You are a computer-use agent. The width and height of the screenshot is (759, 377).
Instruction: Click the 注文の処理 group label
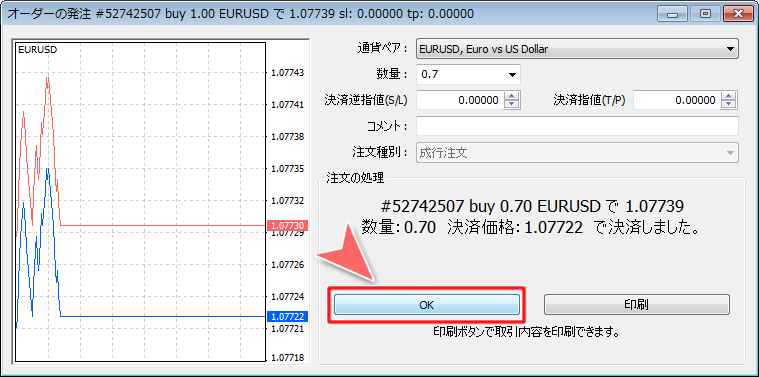355,179
